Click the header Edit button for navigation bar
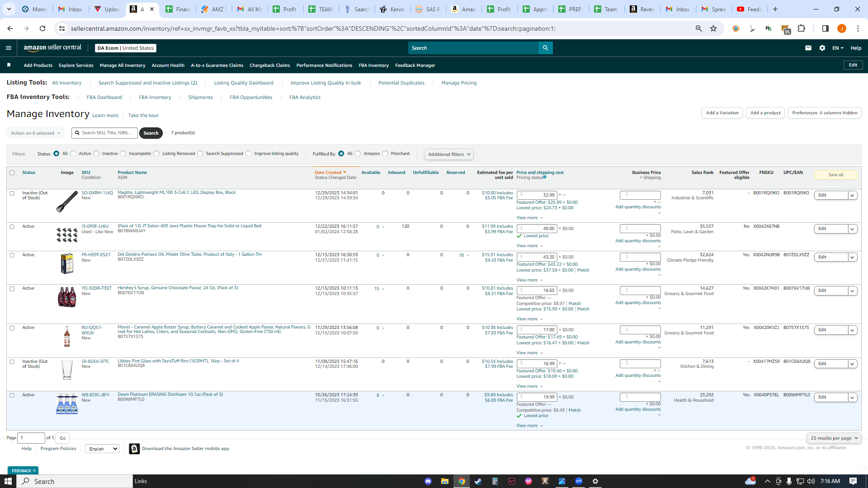 (x=853, y=65)
